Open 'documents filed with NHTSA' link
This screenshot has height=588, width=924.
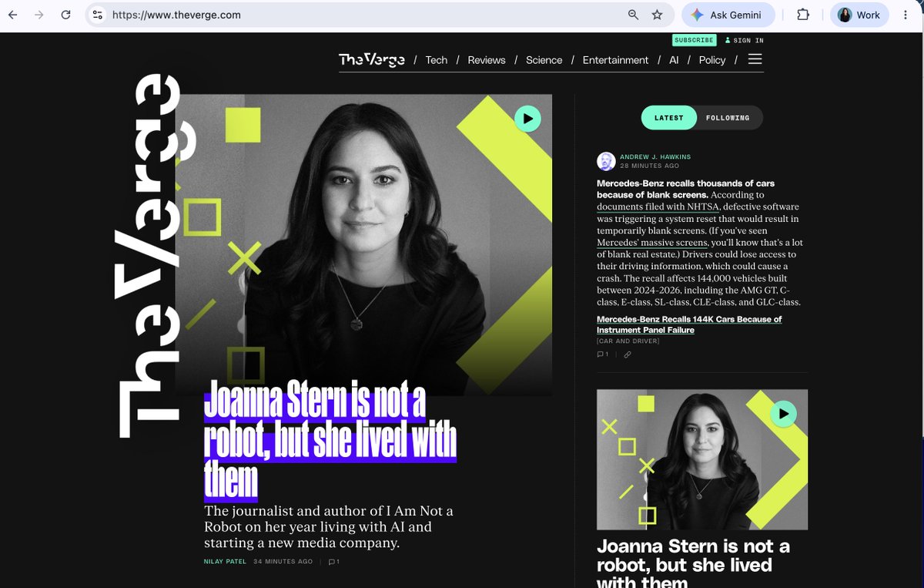(x=658, y=207)
